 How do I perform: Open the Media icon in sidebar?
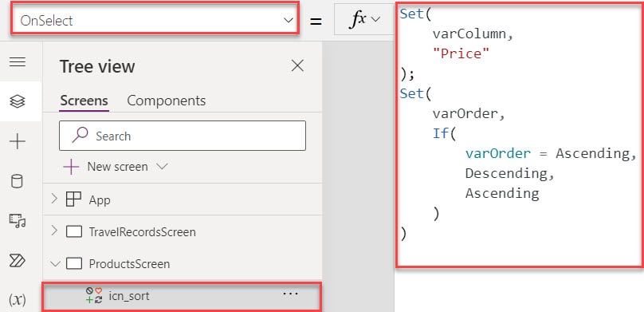18,221
